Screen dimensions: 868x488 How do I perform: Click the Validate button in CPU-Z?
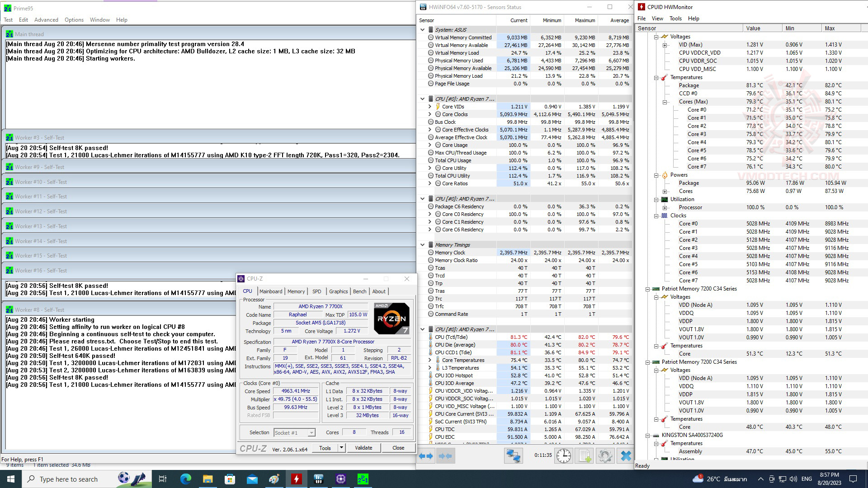click(363, 448)
